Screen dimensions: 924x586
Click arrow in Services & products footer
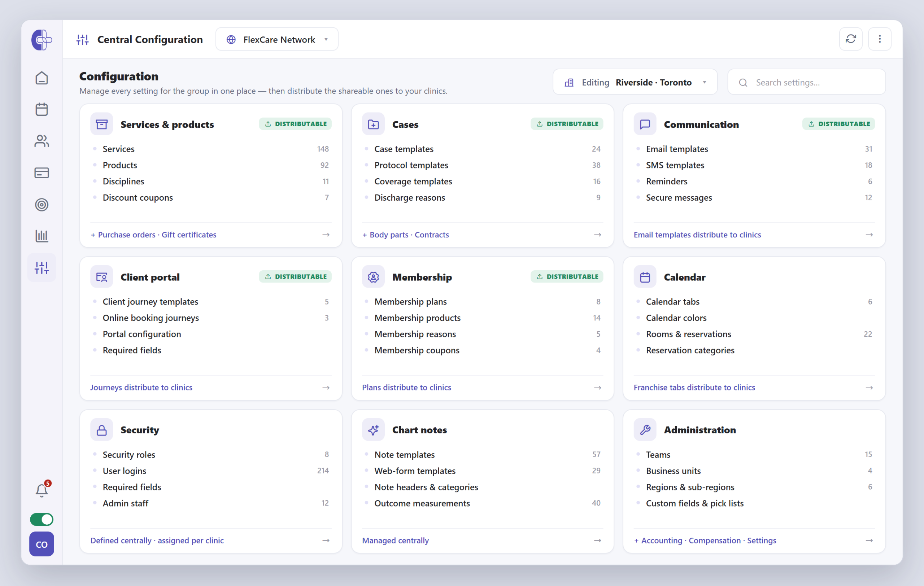coord(326,235)
